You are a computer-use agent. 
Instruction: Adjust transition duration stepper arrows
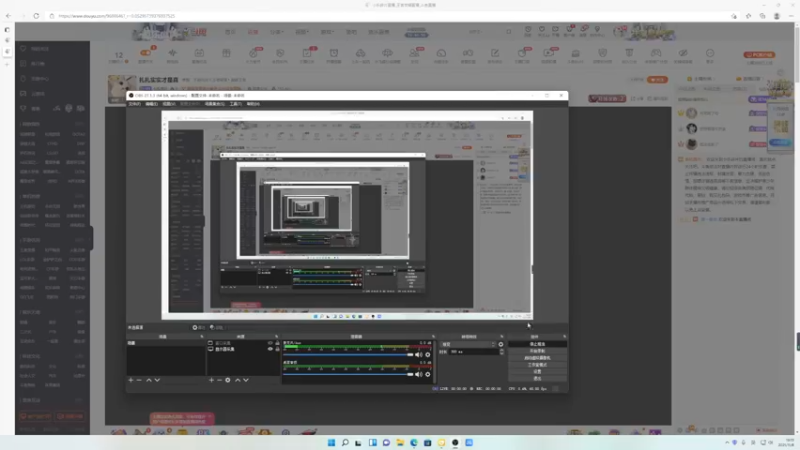point(502,352)
